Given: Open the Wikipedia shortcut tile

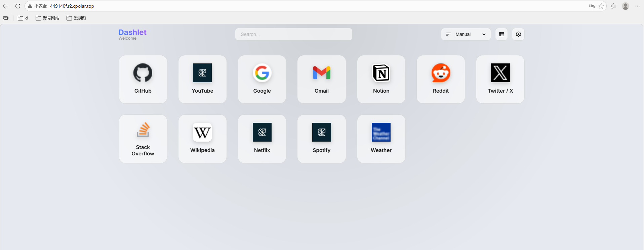Looking at the screenshot, I should (202, 139).
